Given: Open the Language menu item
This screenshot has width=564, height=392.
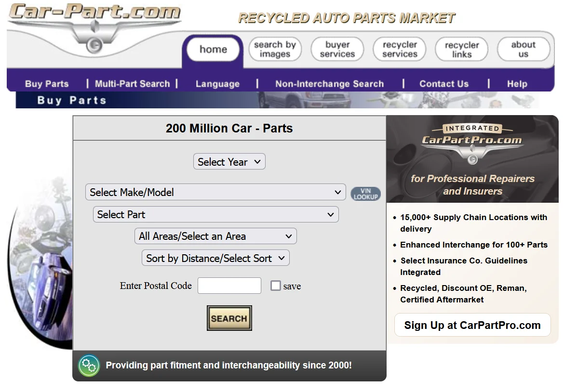Looking at the screenshot, I should point(217,84).
